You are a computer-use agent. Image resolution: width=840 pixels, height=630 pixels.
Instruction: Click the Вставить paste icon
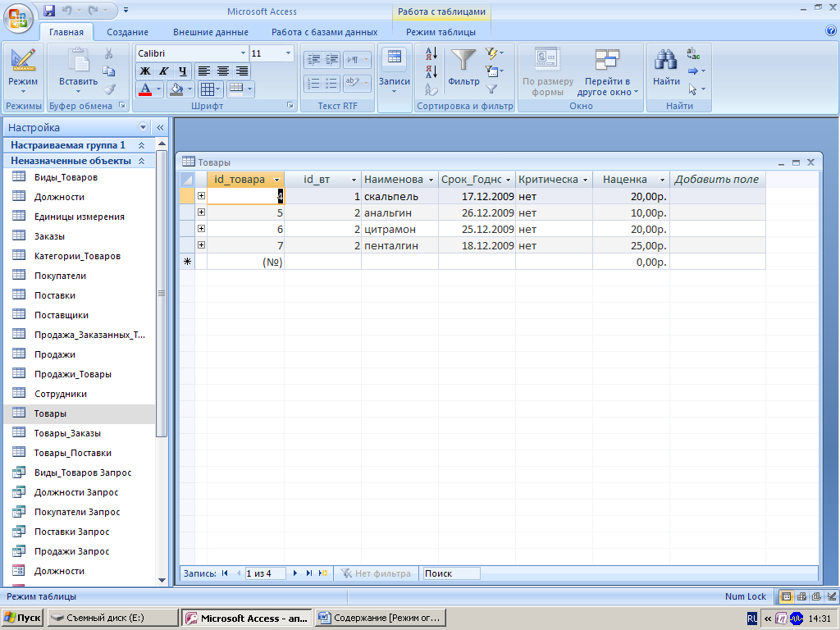point(78,60)
